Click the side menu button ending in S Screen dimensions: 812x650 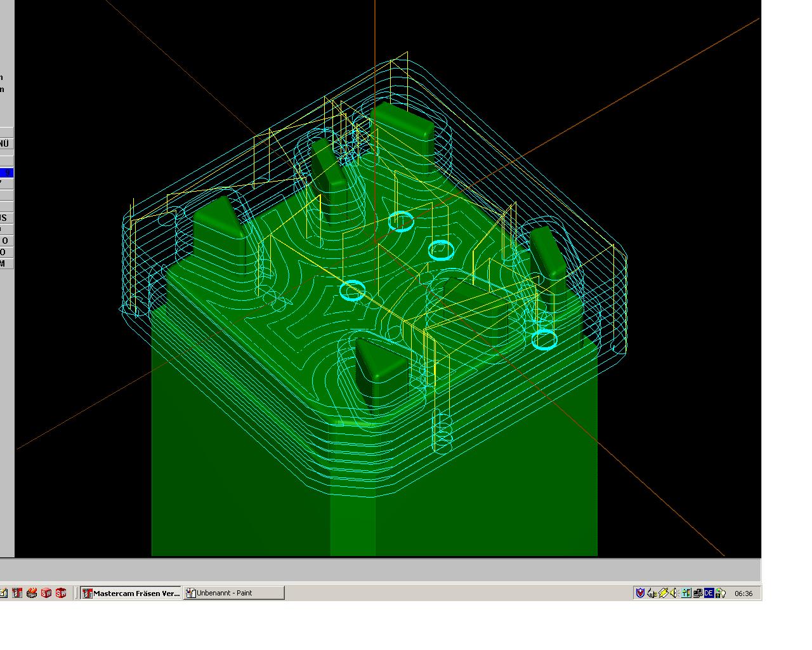point(6,218)
